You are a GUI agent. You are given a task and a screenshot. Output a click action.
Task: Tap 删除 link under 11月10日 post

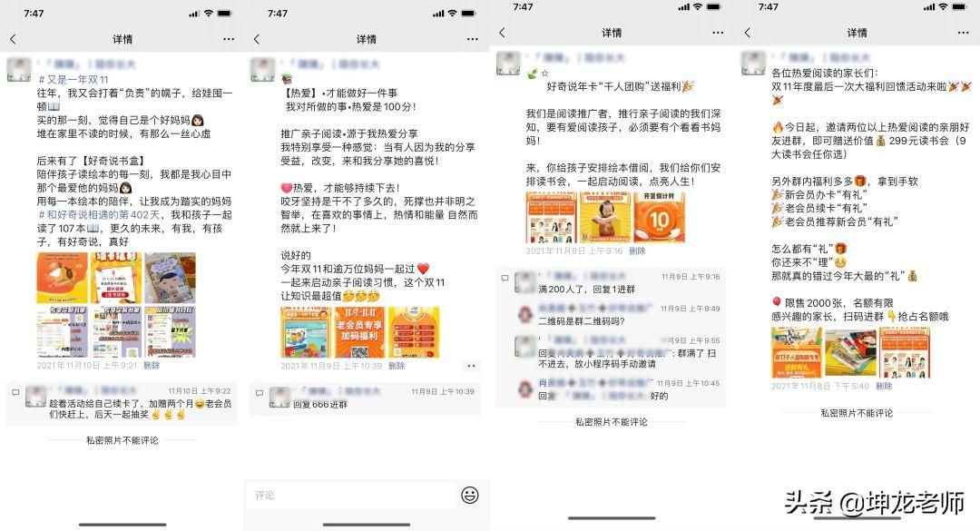tap(152, 365)
